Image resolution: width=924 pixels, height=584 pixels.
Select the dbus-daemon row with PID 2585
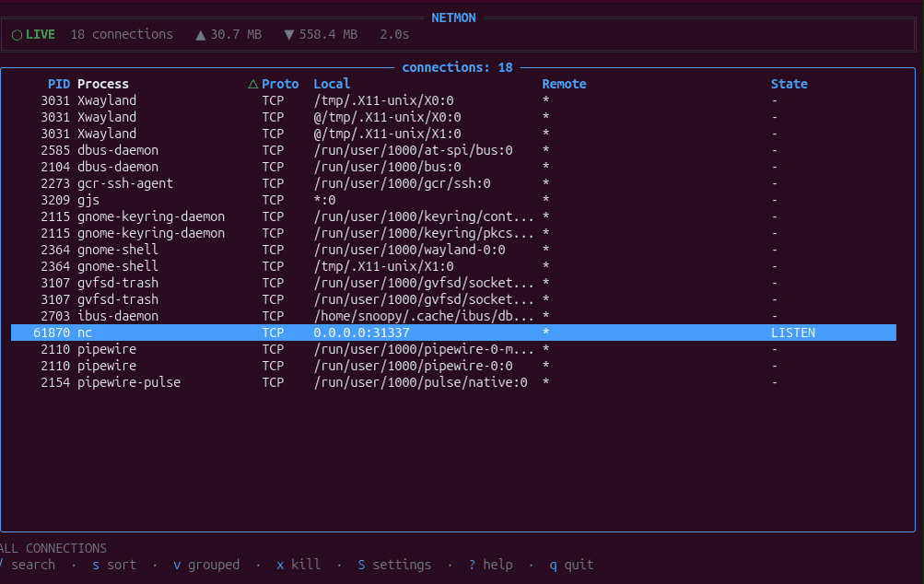453,150
